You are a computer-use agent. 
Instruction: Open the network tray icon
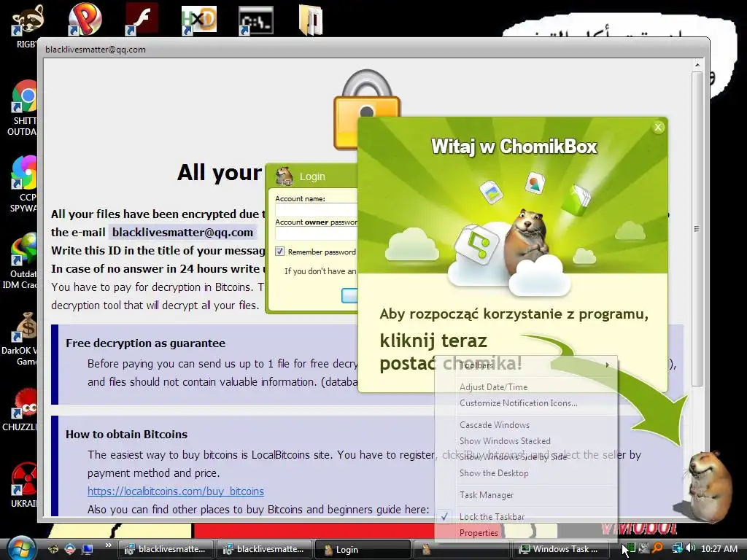[x=676, y=548]
